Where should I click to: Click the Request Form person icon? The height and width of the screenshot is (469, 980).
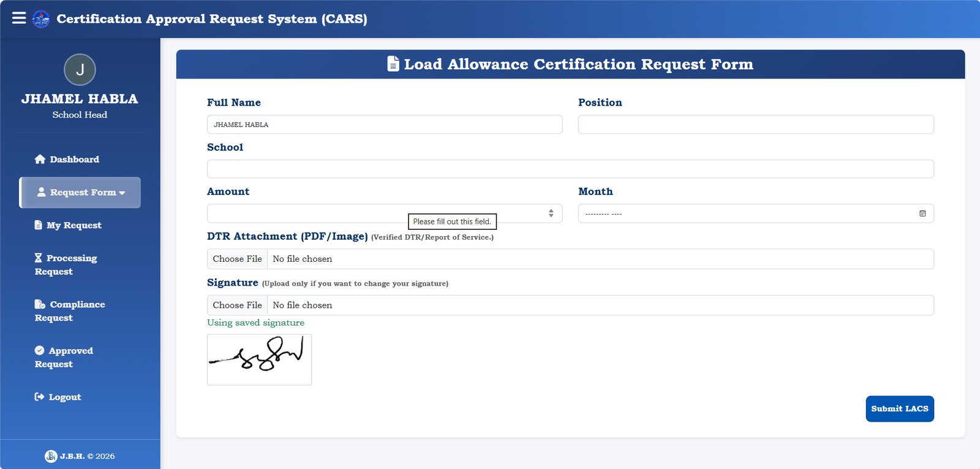(41, 192)
